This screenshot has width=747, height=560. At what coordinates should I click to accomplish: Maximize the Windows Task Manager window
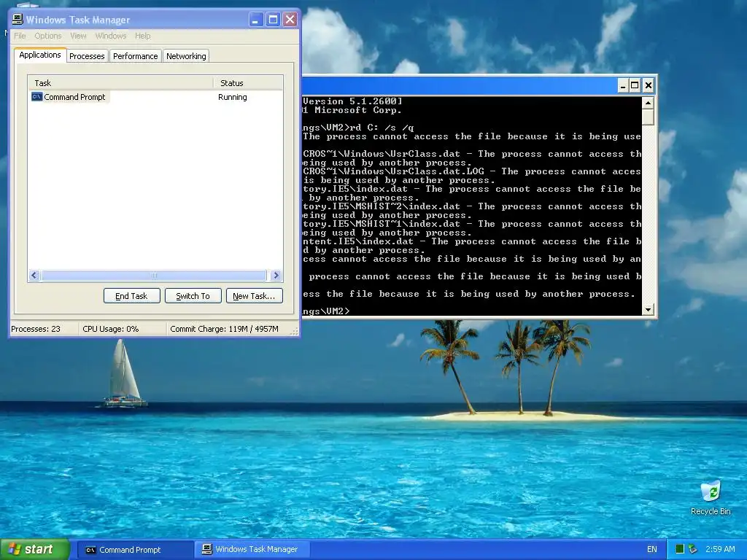[273, 20]
